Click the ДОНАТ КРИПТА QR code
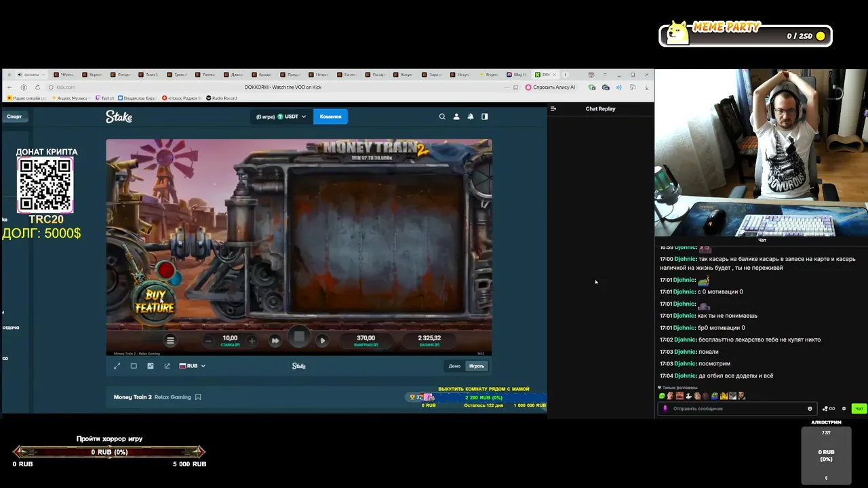 point(45,185)
